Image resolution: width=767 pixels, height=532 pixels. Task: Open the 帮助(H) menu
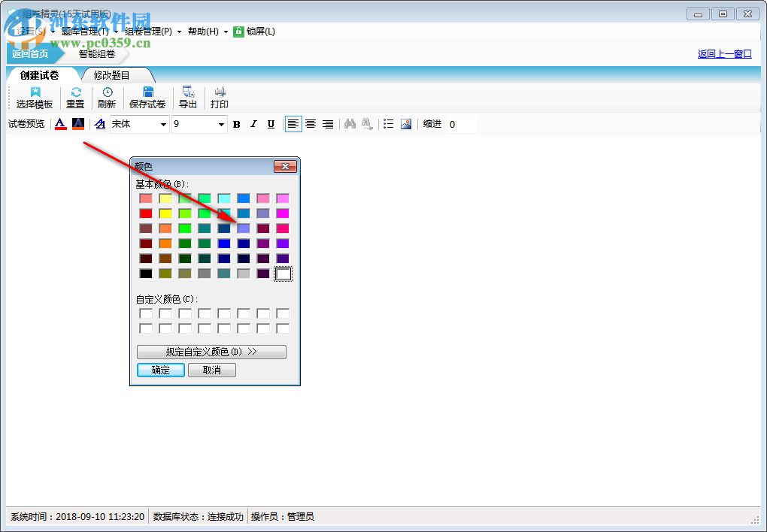tap(203, 32)
